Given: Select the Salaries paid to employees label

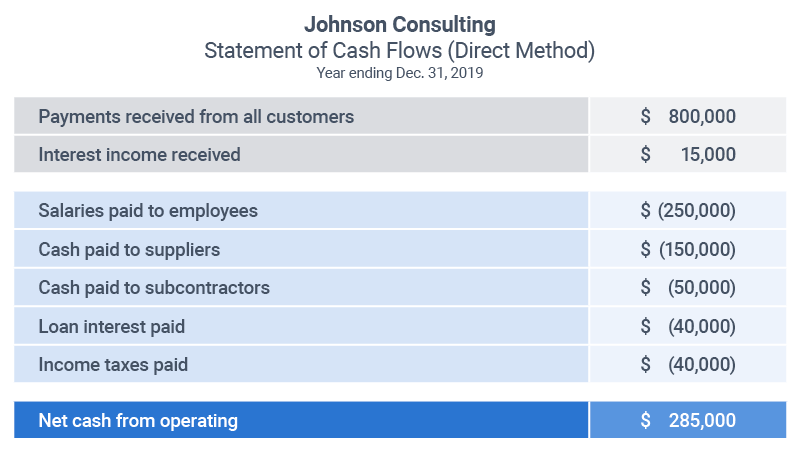Looking at the screenshot, I should [148, 211].
